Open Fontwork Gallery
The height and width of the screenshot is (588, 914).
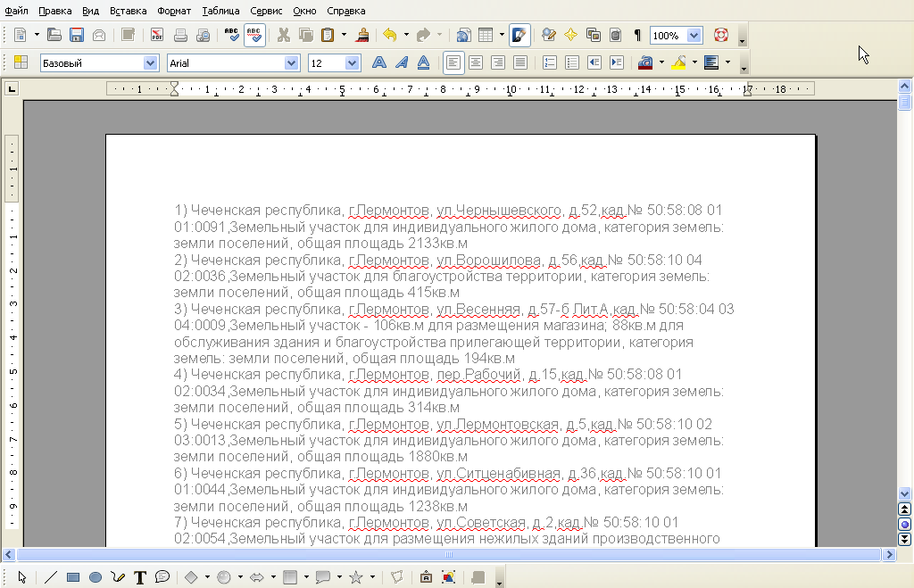[426, 577]
